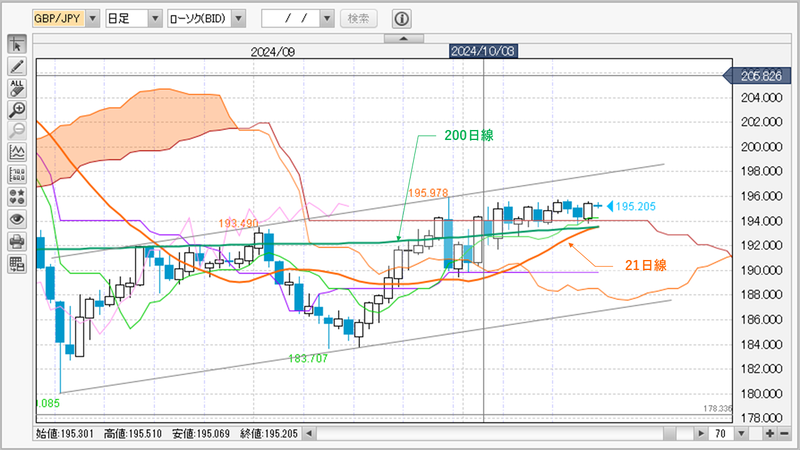The width and height of the screenshot is (800, 450).
Task: Activate the pencil drawing tool
Action: 17,66
